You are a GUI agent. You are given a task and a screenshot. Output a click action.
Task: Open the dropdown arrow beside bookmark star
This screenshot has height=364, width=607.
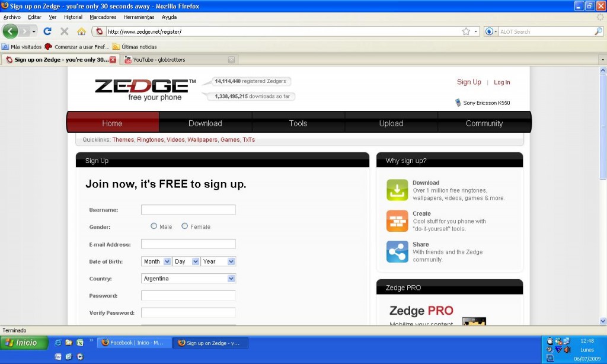pyautogui.click(x=476, y=31)
